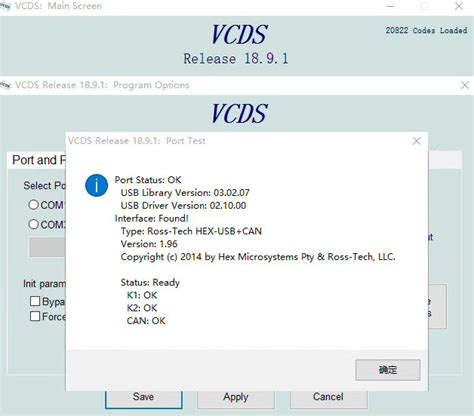The width and height of the screenshot is (474, 416).
Task: Click the Program Options title bar icon
Action: point(5,85)
